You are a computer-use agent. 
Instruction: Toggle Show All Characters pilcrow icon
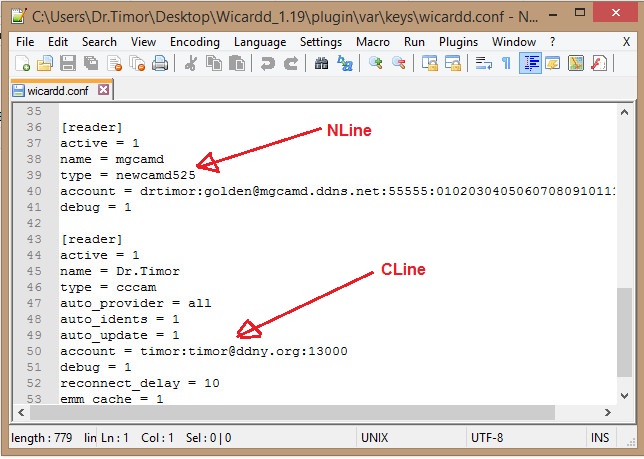pyautogui.click(x=506, y=64)
